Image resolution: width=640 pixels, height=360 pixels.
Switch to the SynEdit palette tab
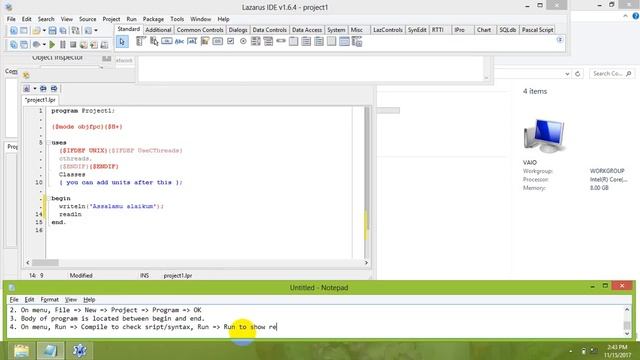[417, 30]
